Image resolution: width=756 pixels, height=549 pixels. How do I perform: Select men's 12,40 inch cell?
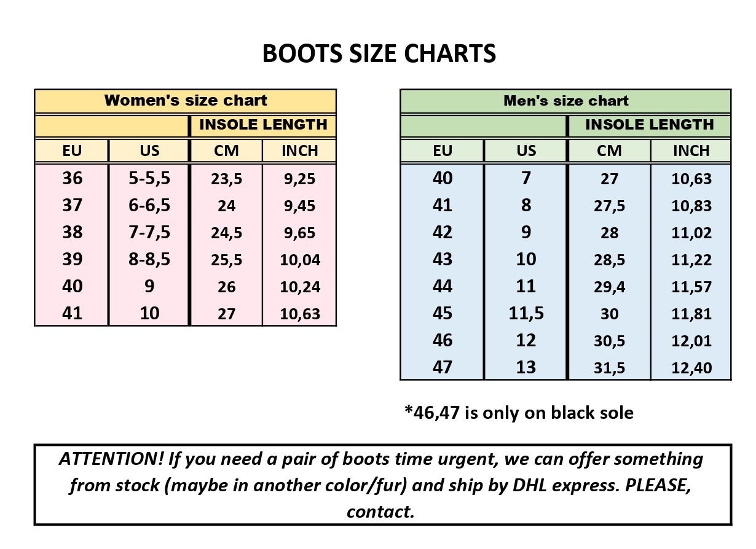click(x=691, y=368)
